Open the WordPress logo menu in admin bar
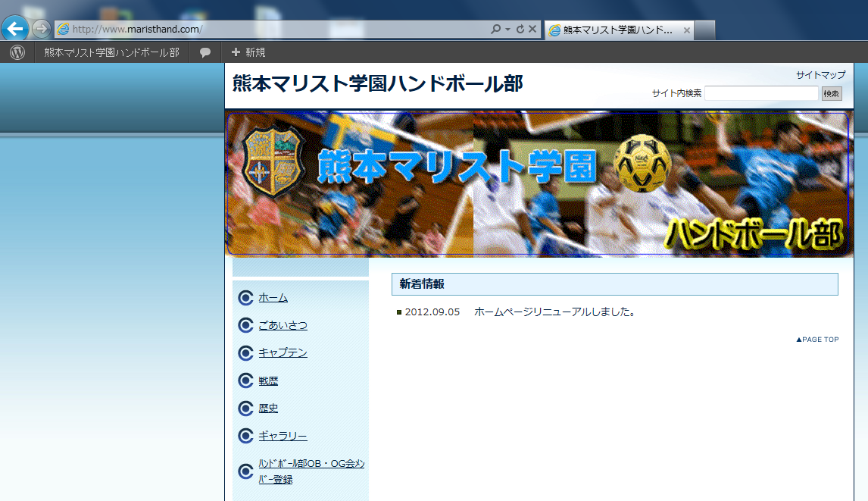This screenshot has height=501, width=868. coord(17,52)
